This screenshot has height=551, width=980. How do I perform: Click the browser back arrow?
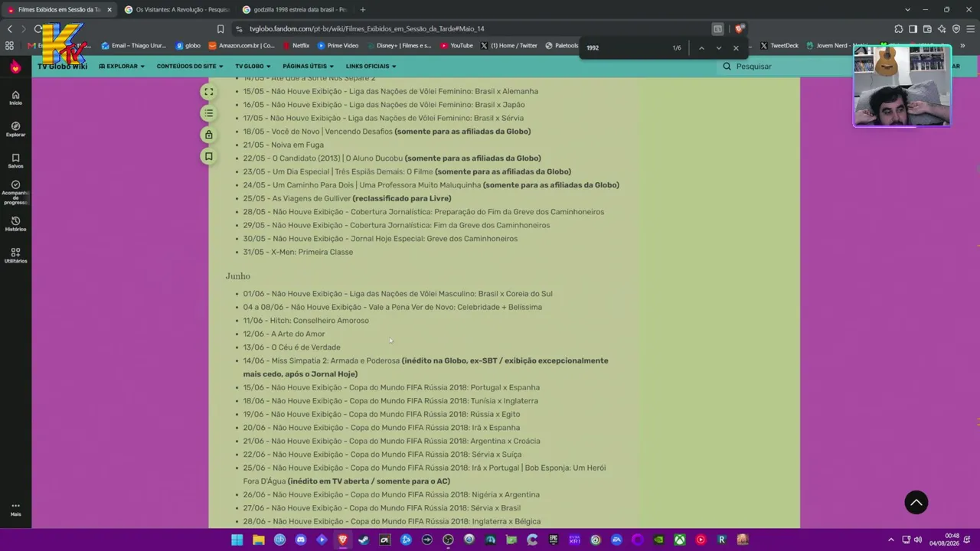point(10,29)
